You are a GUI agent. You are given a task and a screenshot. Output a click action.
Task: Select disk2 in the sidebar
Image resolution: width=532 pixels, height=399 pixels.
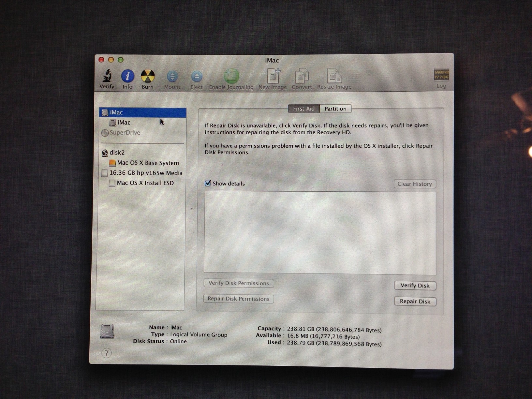pos(143,153)
